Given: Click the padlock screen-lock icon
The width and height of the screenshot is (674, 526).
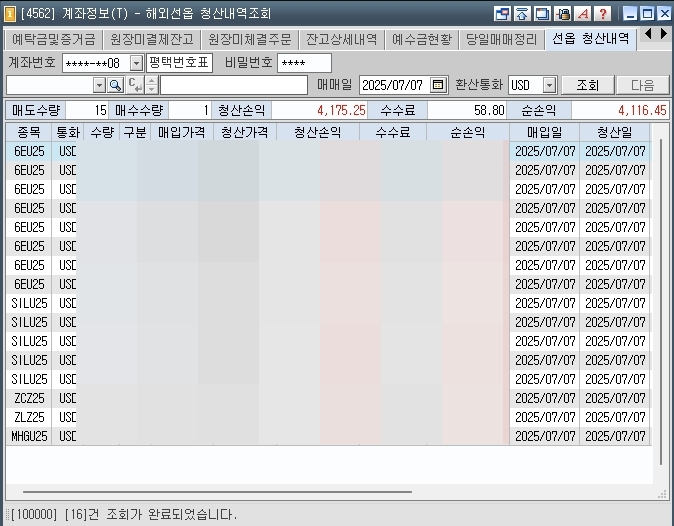Looking at the screenshot, I should (x=562, y=14).
